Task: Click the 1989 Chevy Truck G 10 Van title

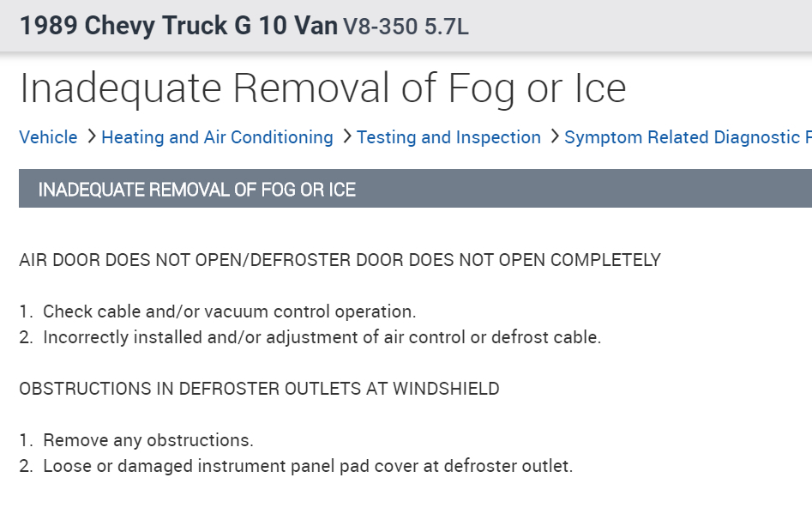Action: click(178, 26)
